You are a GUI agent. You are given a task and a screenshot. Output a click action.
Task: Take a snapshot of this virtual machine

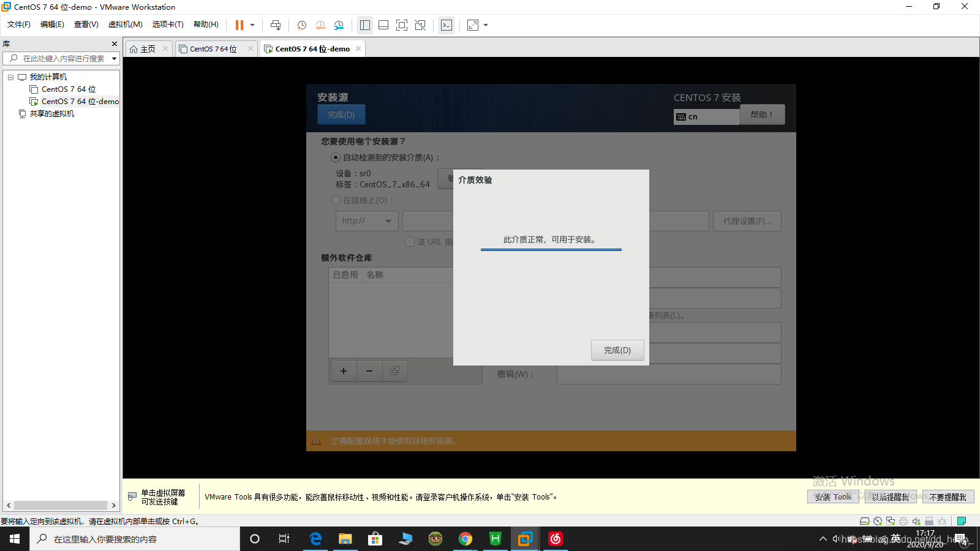pyautogui.click(x=301, y=25)
